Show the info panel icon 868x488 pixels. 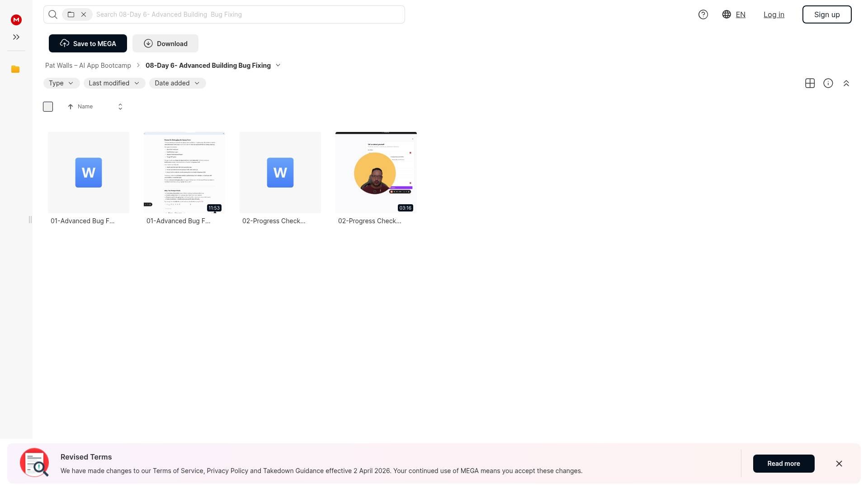[x=828, y=83]
